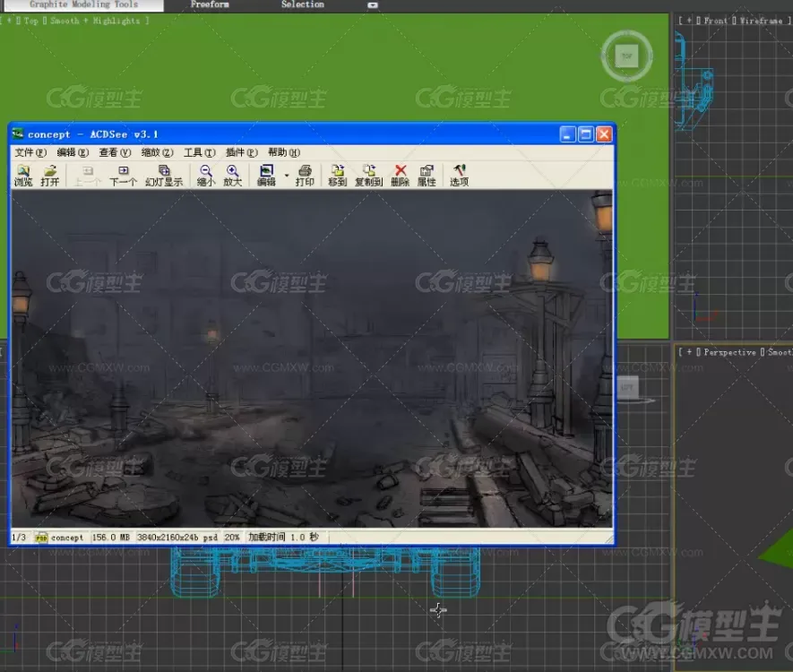Image resolution: width=793 pixels, height=672 pixels.
Task: Open the Wireframe shading label menu
Action: point(761,21)
